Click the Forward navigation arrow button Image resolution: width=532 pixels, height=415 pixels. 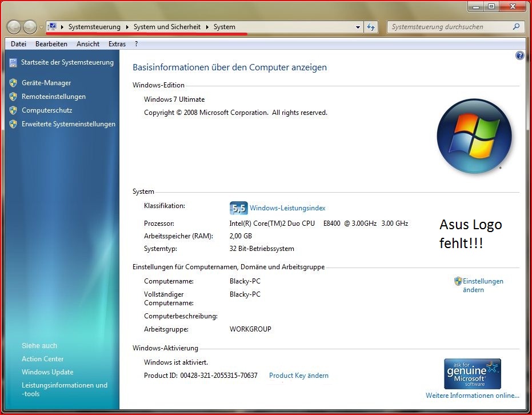[x=30, y=27]
